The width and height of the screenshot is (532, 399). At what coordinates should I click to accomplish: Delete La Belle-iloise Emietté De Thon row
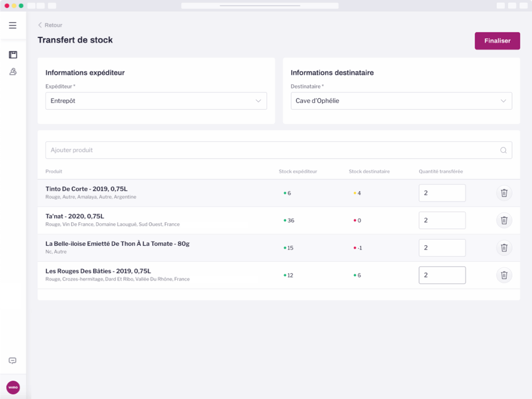504,247
